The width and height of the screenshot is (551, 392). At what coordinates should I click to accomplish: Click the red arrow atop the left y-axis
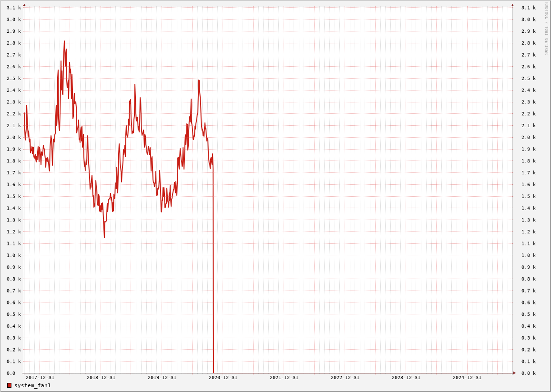coord(24,5)
